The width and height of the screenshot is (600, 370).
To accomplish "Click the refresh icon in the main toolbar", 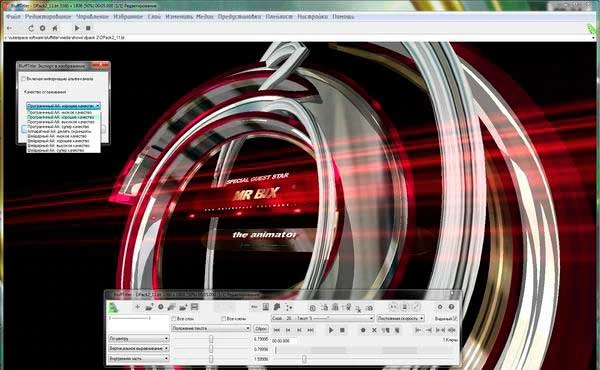I will coord(31,28).
